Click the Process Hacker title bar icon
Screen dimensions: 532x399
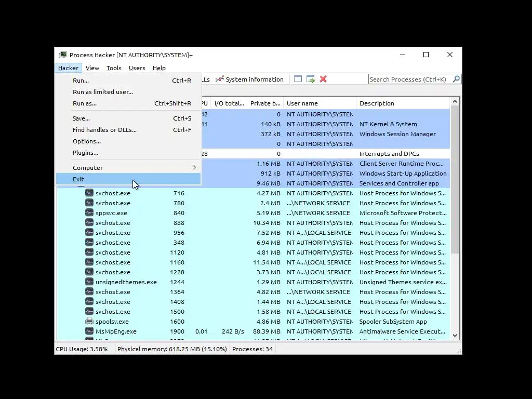(x=63, y=55)
